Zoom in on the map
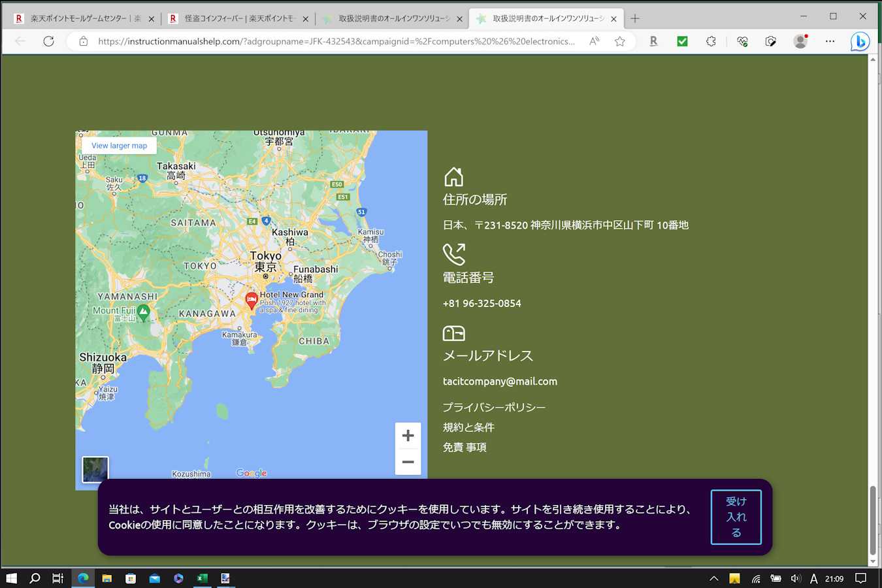Image resolution: width=882 pixels, height=588 pixels. pos(408,436)
